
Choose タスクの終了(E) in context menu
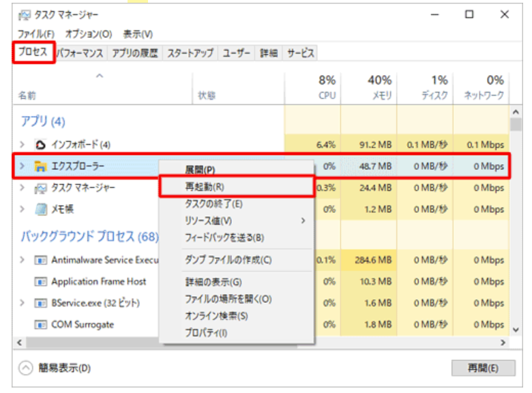(237, 204)
